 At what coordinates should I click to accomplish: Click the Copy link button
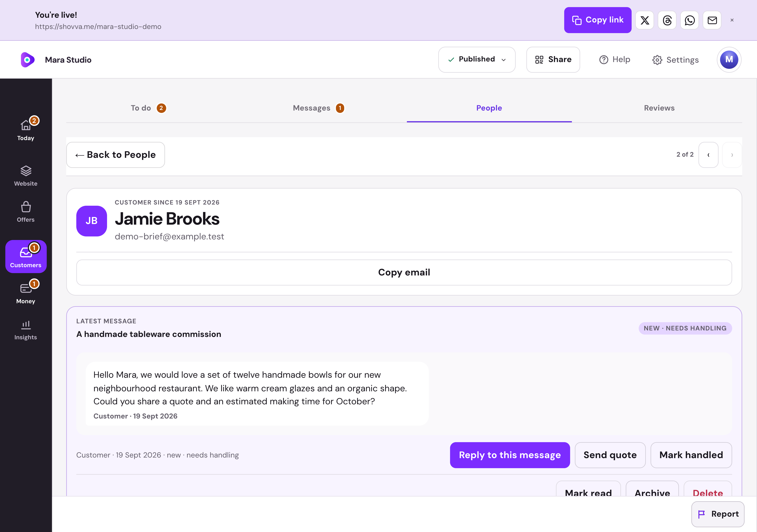598,20
